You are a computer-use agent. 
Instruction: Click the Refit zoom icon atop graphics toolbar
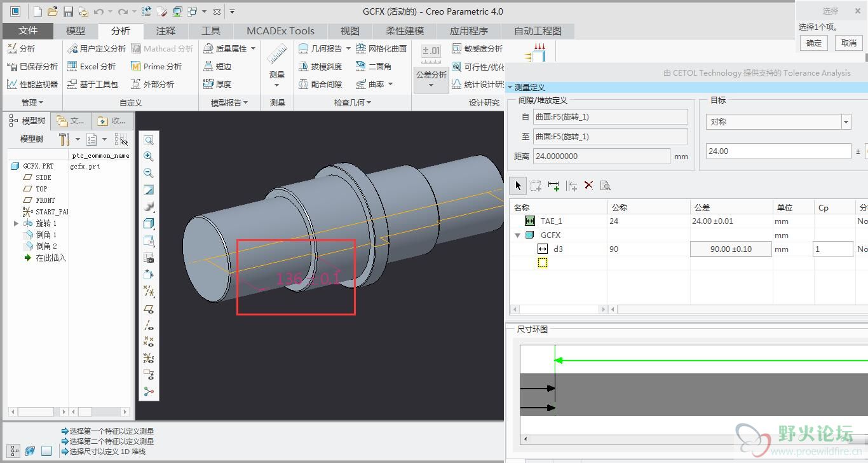tap(149, 140)
